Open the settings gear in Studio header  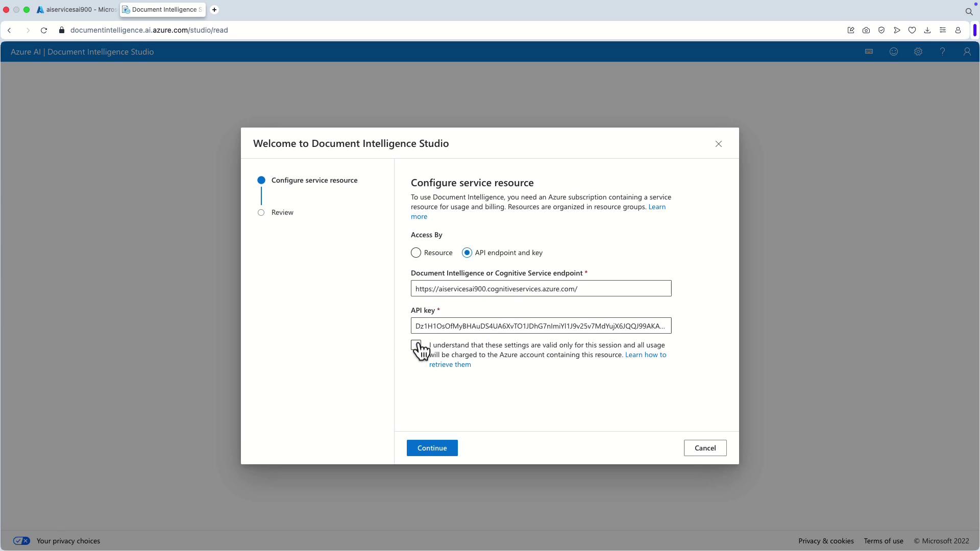[x=918, y=52]
